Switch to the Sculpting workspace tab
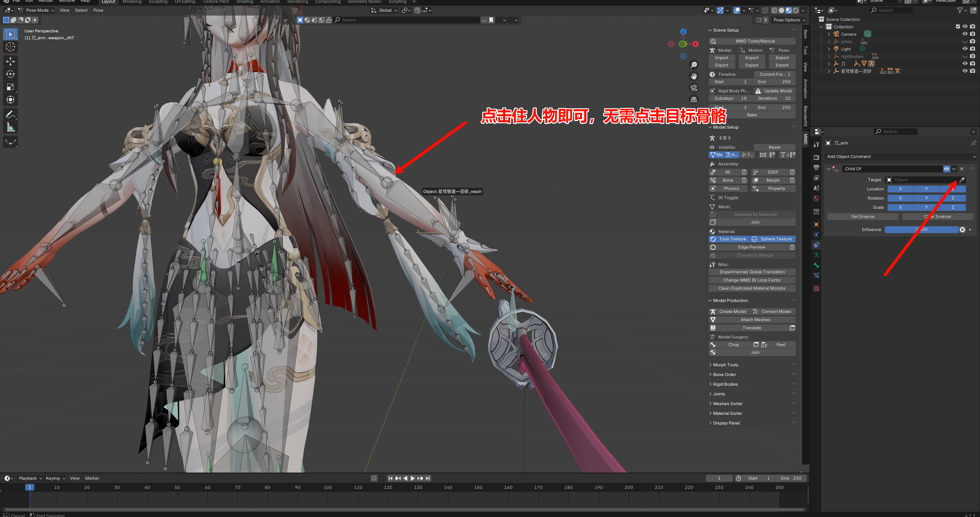This screenshot has height=517, width=980. [158, 2]
